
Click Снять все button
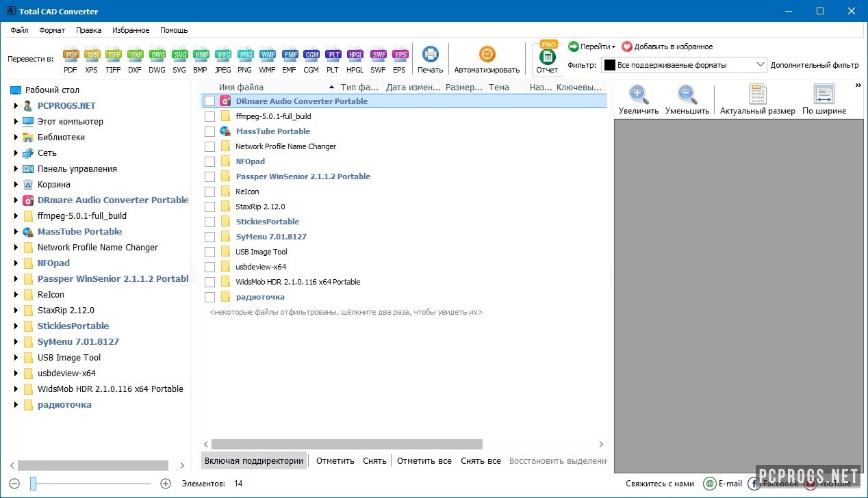click(481, 461)
